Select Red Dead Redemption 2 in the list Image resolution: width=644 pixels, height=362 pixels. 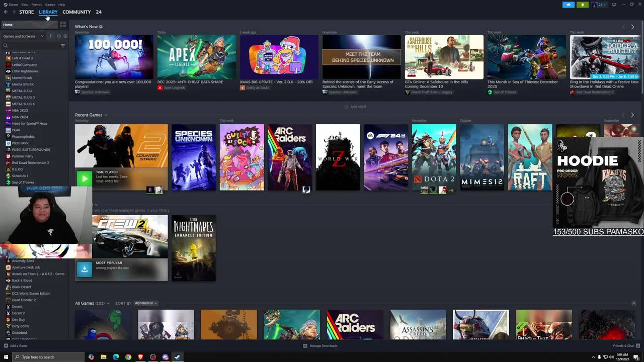point(30,163)
